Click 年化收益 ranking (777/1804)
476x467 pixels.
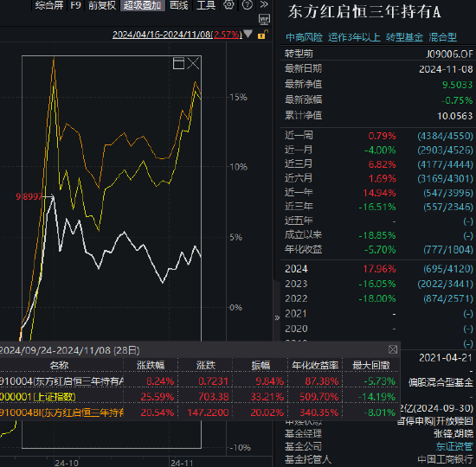coord(448,250)
